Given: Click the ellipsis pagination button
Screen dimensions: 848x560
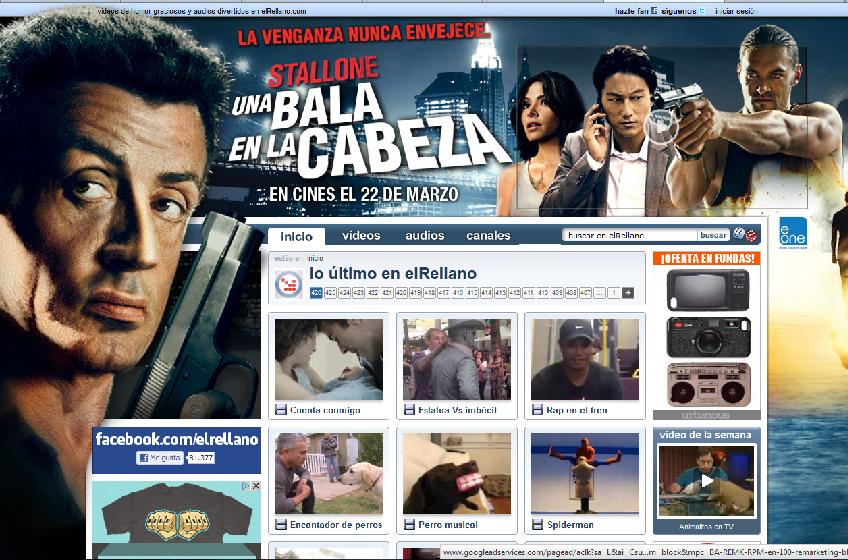Looking at the screenshot, I should (599, 293).
